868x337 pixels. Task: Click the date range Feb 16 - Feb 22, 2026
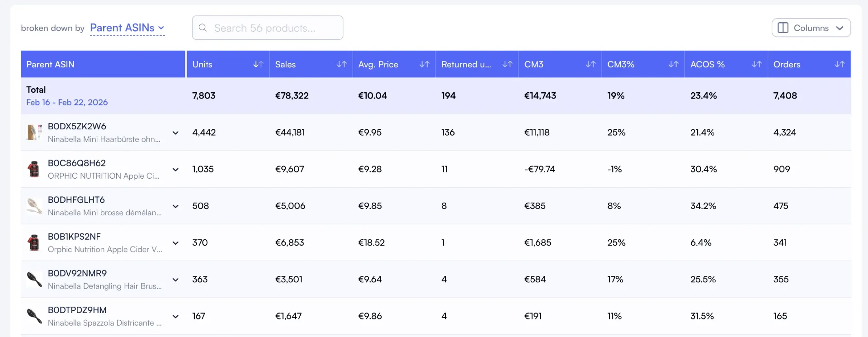coord(67,102)
